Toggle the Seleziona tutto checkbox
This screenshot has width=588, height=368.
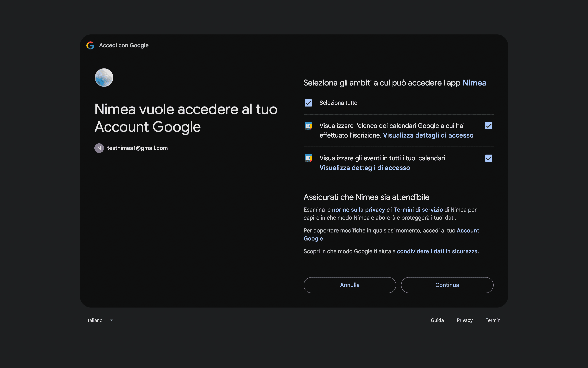click(x=308, y=103)
